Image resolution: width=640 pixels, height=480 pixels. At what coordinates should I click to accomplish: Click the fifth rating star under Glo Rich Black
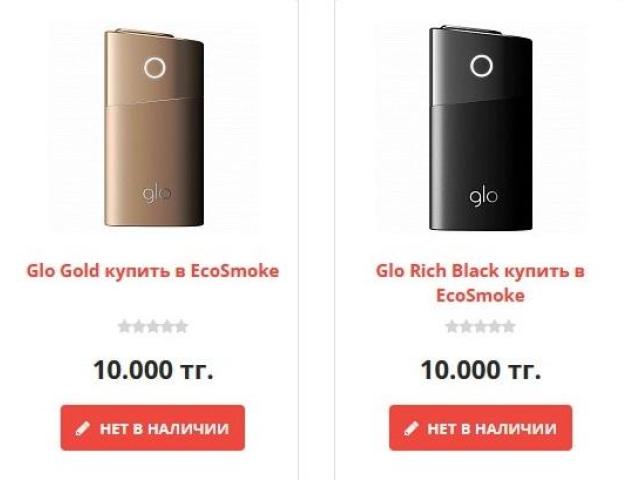click(x=509, y=327)
